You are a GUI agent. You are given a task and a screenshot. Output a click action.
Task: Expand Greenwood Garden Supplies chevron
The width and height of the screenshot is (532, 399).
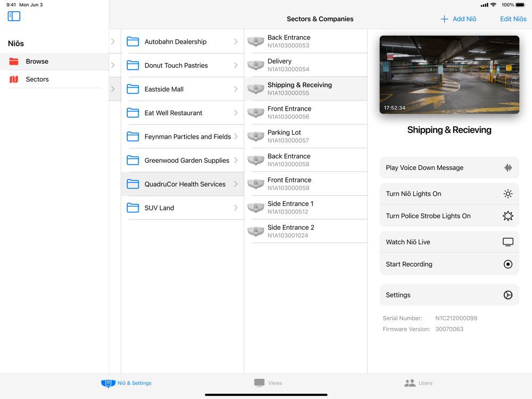236,160
